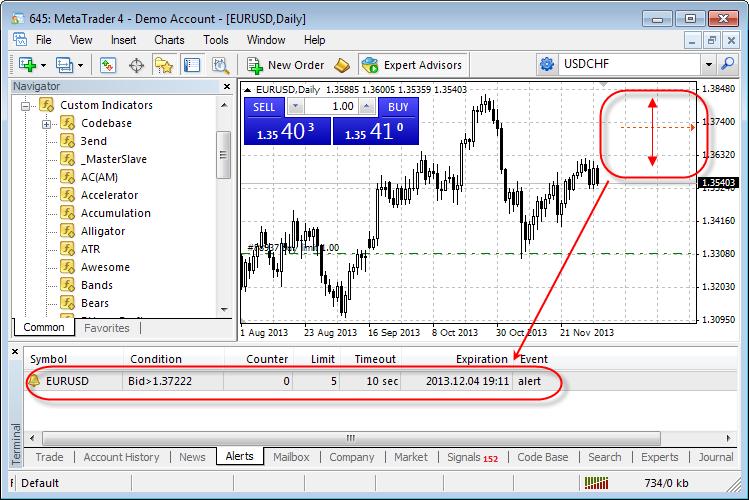This screenshot has width=749, height=500.
Task: Click the Alligator indicator icon
Action: (x=67, y=231)
